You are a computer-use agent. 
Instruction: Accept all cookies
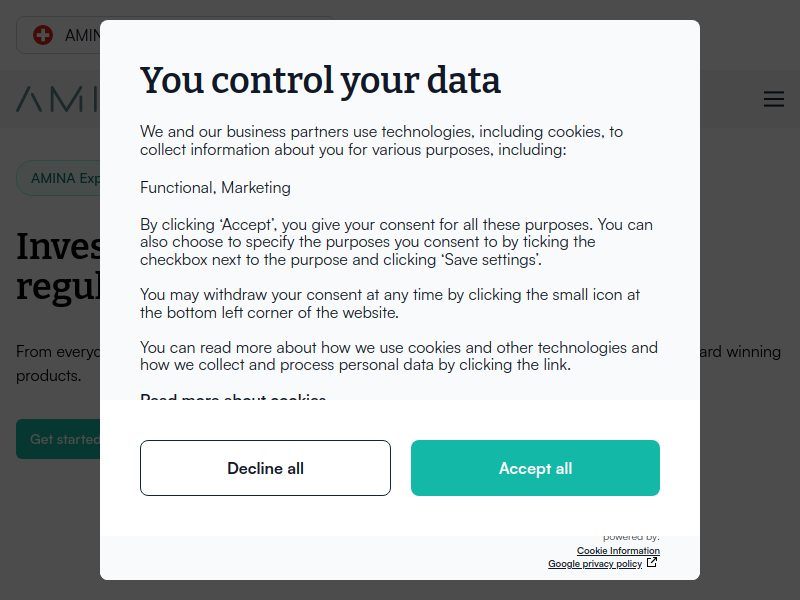tap(535, 468)
